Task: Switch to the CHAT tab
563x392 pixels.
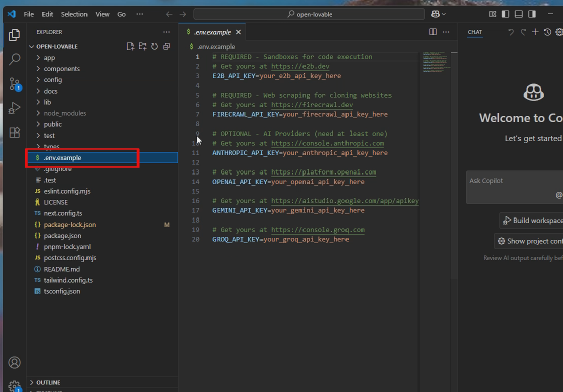Action: (x=474, y=32)
